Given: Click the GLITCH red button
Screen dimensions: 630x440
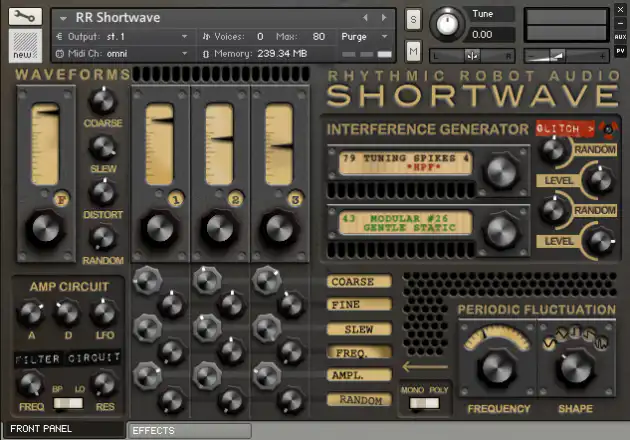Looking at the screenshot, I should tap(565, 129).
